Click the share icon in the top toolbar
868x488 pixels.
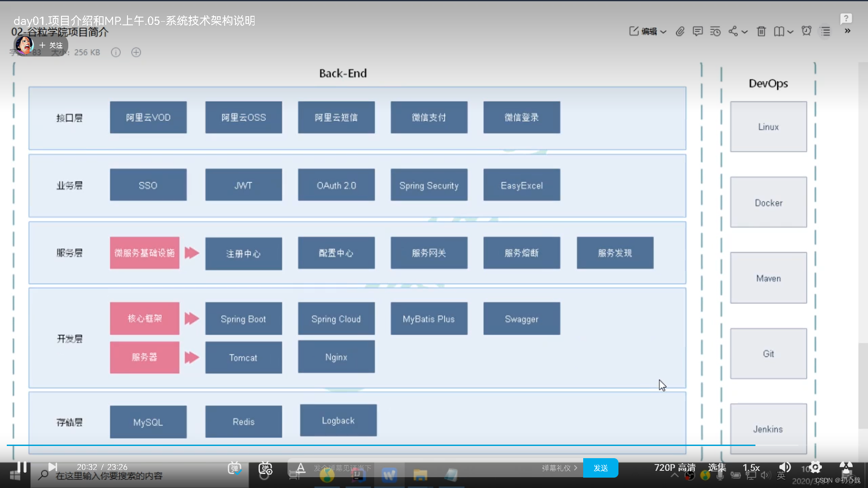click(735, 31)
